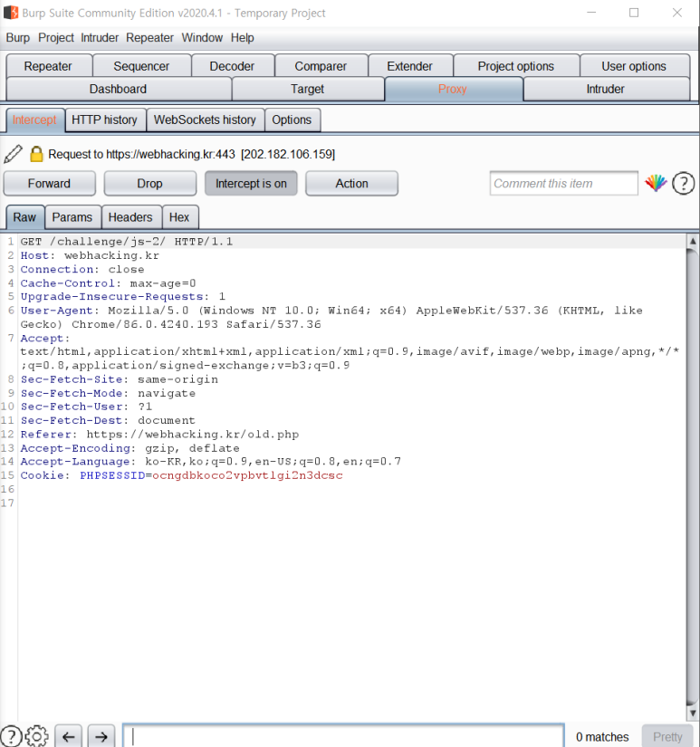Switch to the Decoder tab

(232, 66)
